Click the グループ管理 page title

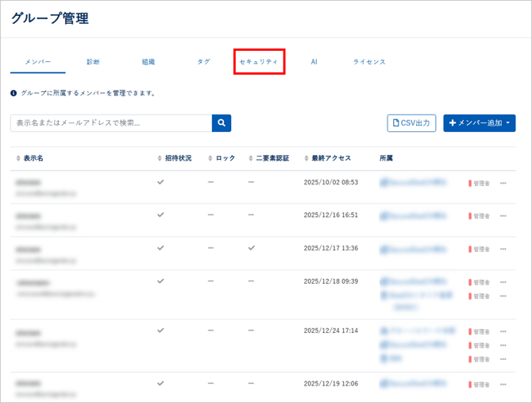(50, 18)
